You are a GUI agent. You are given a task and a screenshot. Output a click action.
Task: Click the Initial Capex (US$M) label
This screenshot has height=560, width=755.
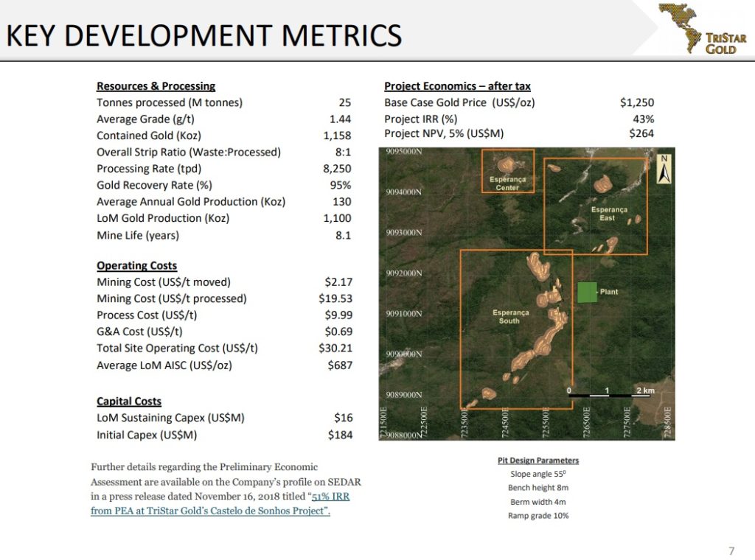click(147, 435)
